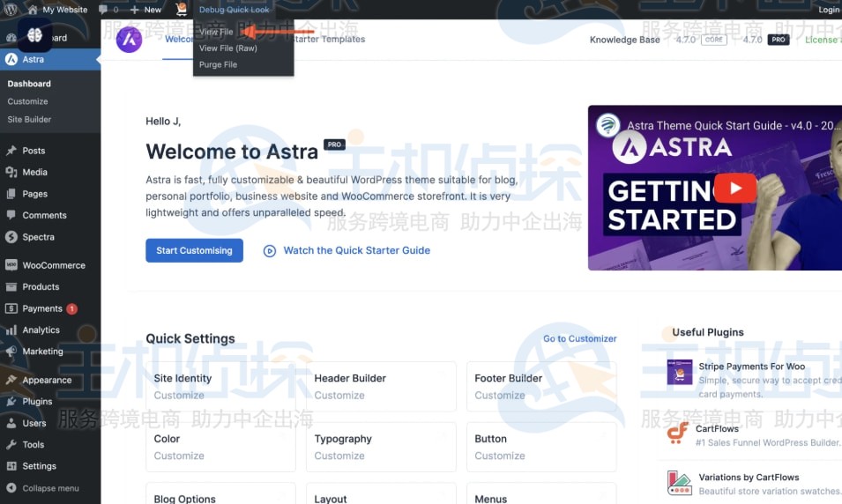Click the 4.7.0 CORE version badge
The image size is (842, 504).
pos(713,40)
